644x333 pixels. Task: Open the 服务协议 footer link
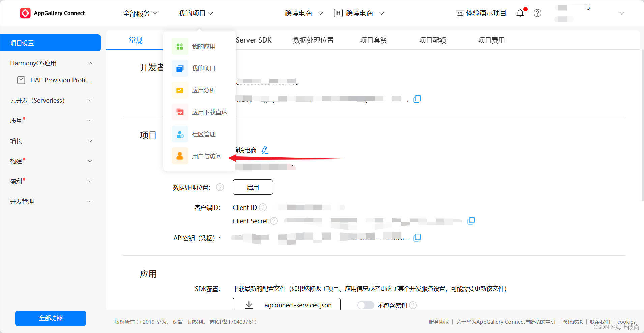[x=439, y=322]
